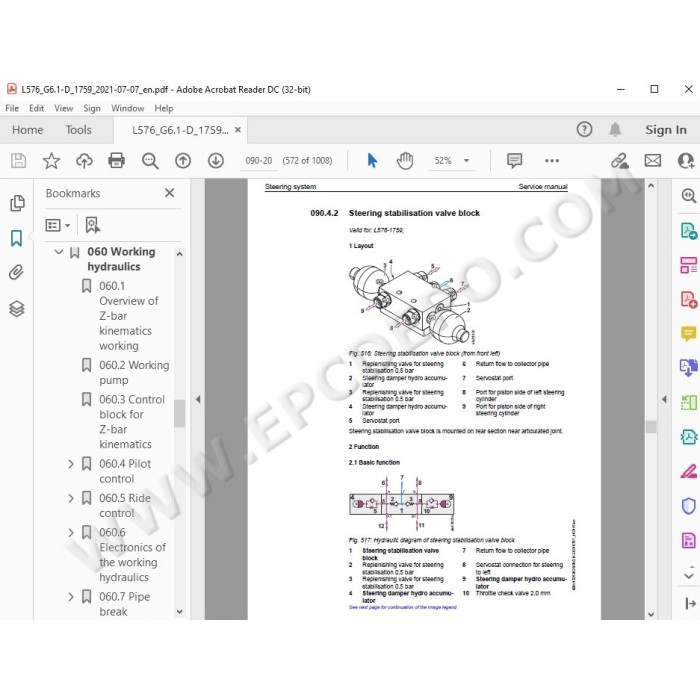Click bookmarks panel scrollbar thumb

pyautogui.click(x=179, y=413)
